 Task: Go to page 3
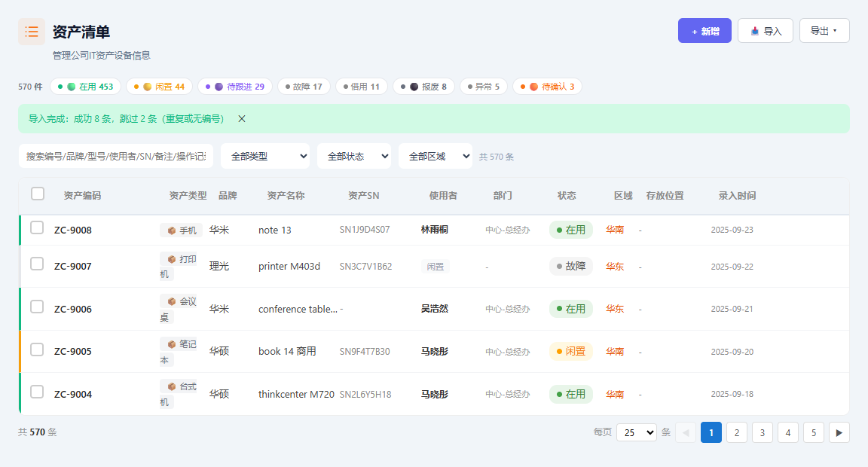763,432
